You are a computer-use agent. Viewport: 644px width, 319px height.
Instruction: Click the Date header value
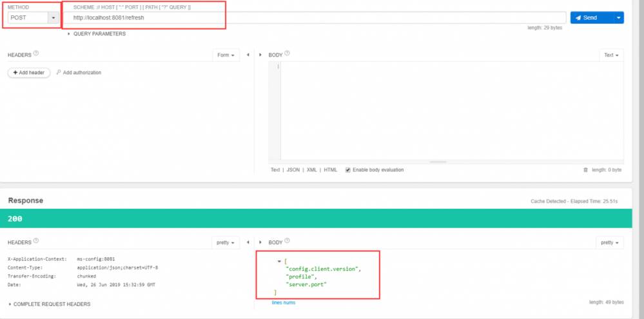(x=116, y=284)
